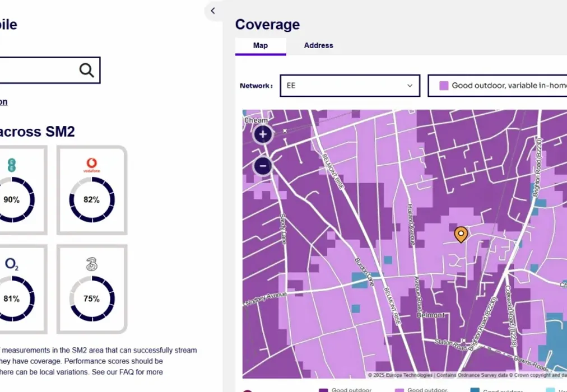Click the EE logo in the score card
567x392 pixels.
(12, 165)
